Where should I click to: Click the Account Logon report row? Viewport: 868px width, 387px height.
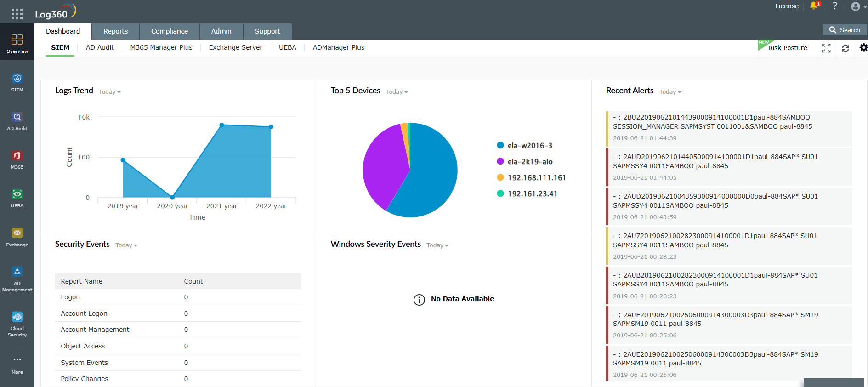tap(178, 313)
